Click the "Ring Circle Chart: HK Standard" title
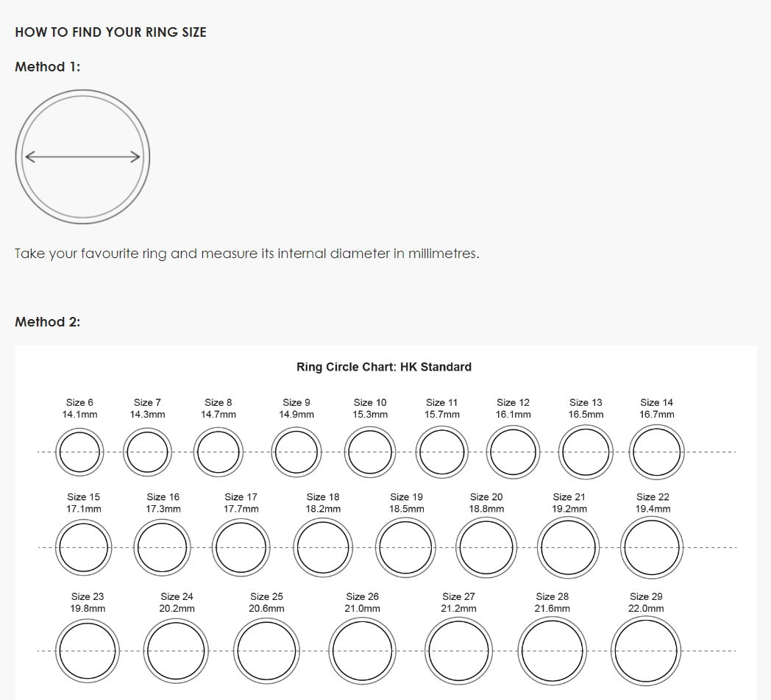 (384, 367)
